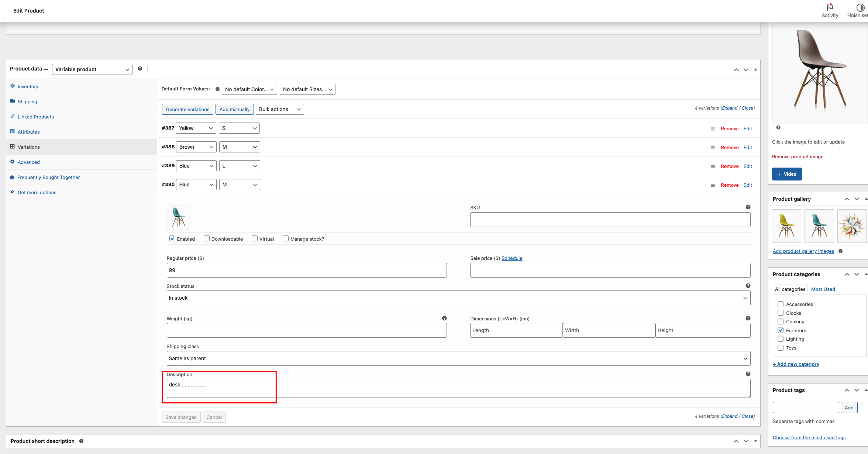Screen dimensions: 868x454
Task: Check the Downloadable checkbox
Action: coord(207,238)
